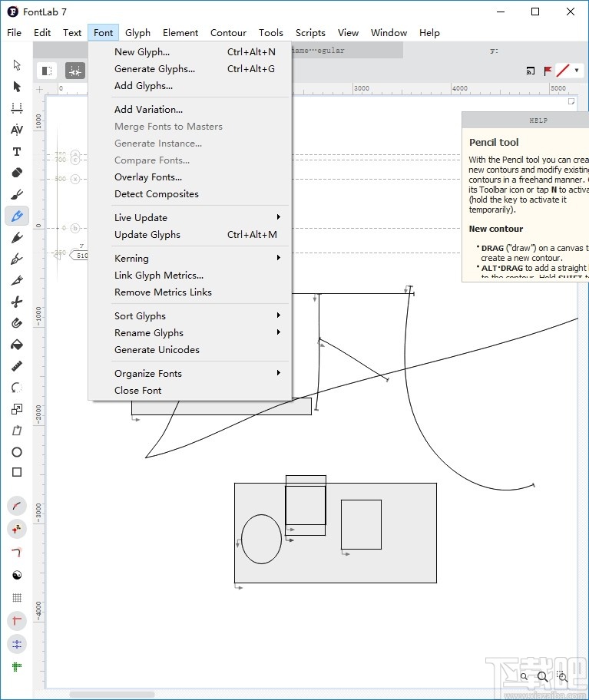Select the Scale tool
The height and width of the screenshot is (700, 589).
[x=17, y=409]
